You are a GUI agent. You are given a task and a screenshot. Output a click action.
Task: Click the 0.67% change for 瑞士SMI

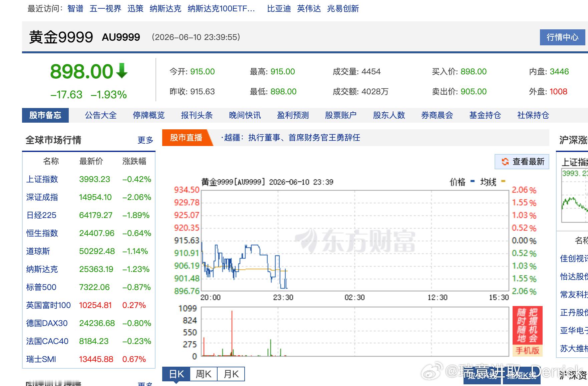pos(134,359)
